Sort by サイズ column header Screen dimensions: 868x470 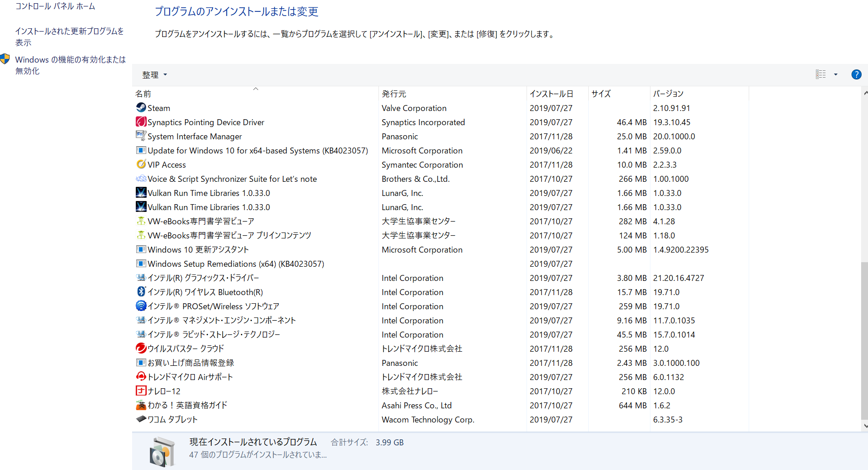601,94
